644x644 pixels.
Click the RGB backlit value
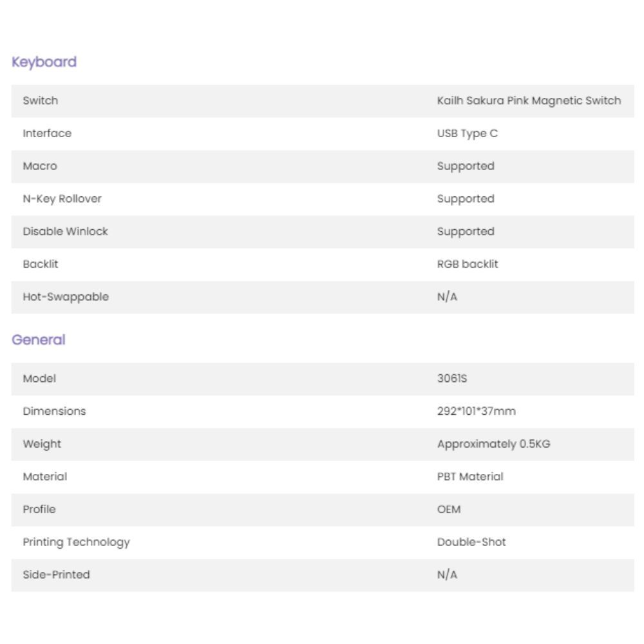(467, 264)
